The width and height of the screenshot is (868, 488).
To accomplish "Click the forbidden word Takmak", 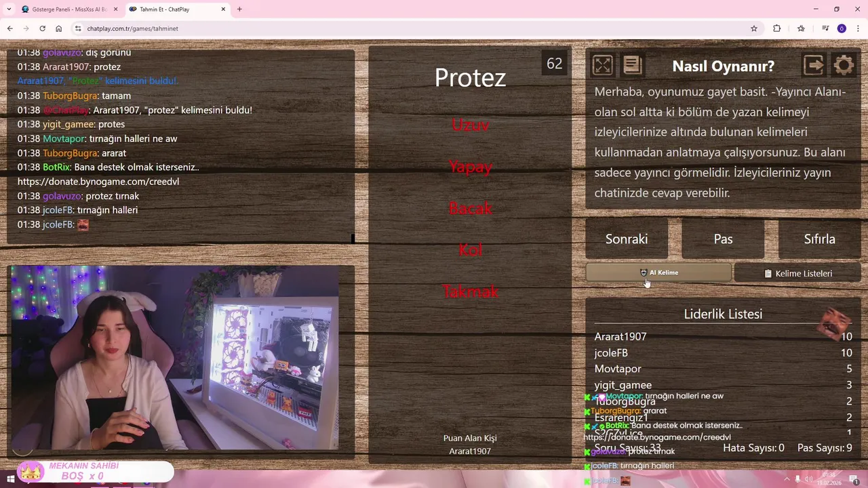I will 470,291.
